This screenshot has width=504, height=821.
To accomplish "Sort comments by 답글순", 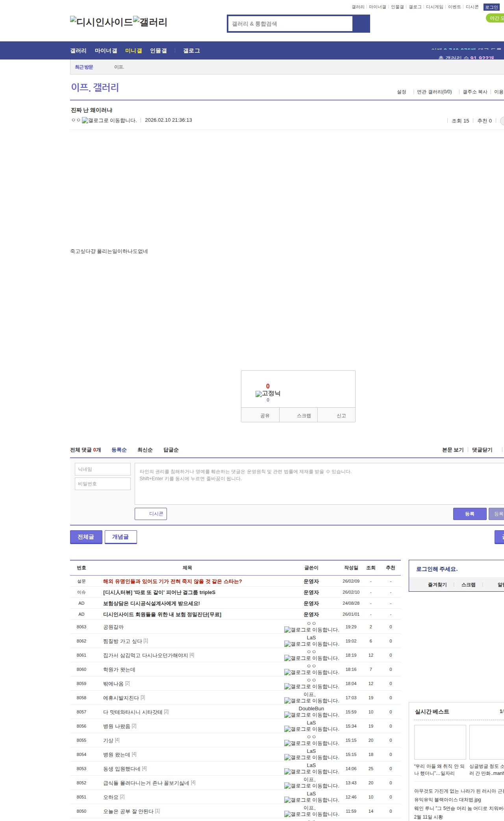I will (x=171, y=450).
